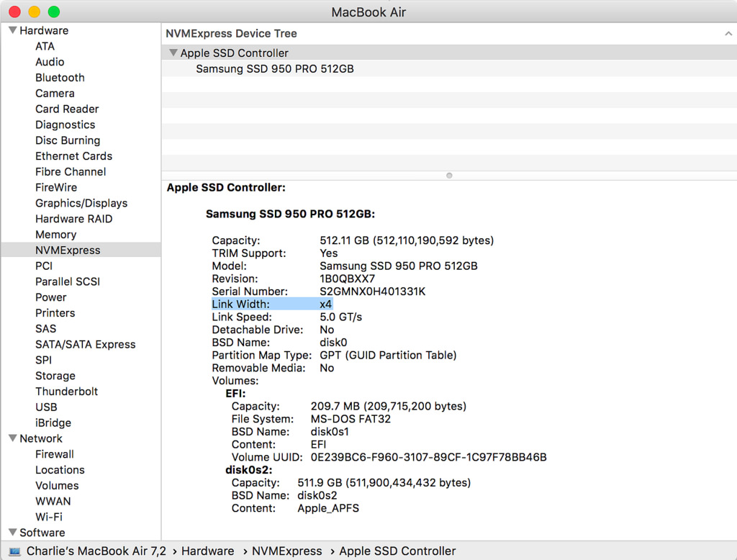737x560 pixels.
Task: Collapse the Network section triangle
Action: tap(13, 438)
